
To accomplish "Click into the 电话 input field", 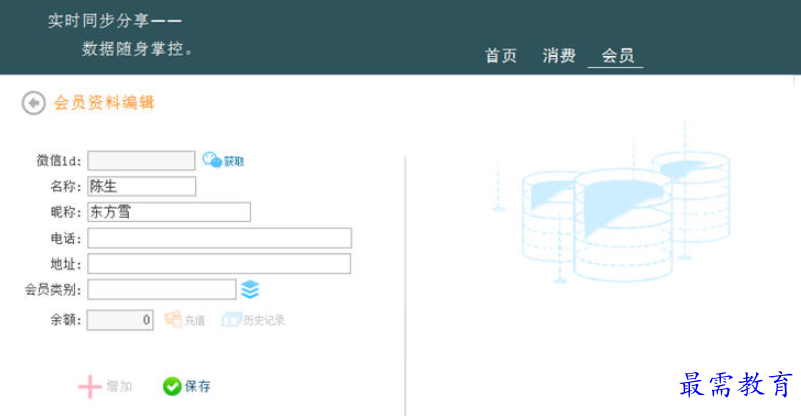I will 219,238.
